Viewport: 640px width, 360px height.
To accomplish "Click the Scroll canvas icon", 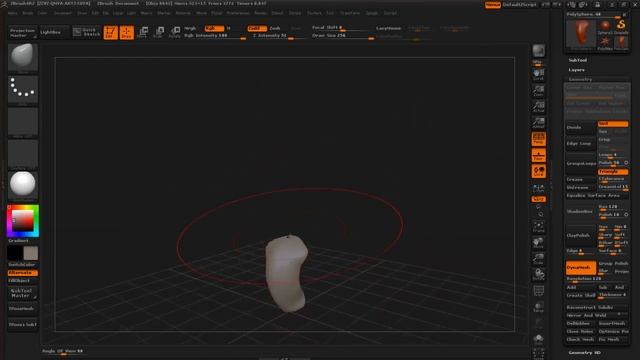I will point(538,74).
